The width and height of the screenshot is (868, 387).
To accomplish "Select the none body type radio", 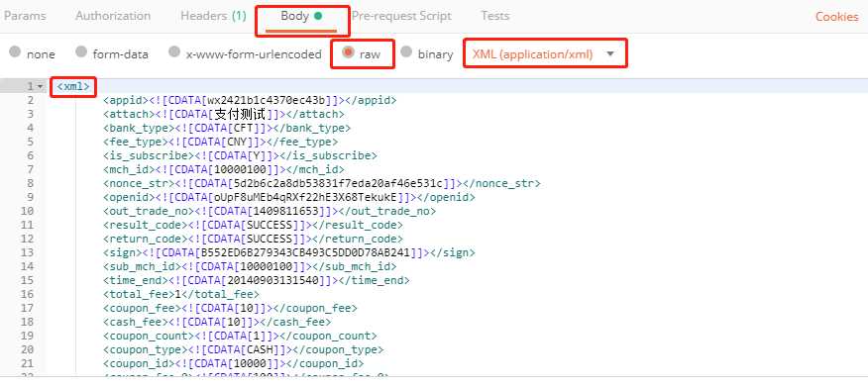I will point(16,52).
